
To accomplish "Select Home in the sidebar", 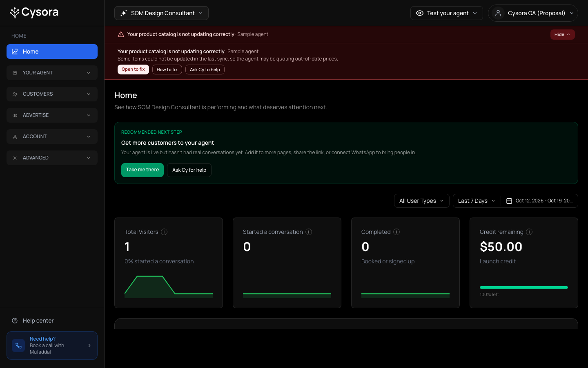I will (x=52, y=52).
